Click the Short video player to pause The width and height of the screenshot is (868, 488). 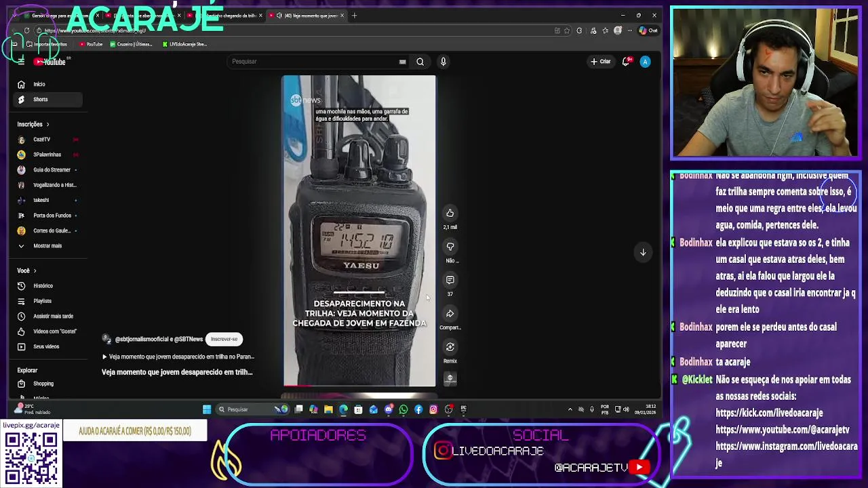(359, 230)
